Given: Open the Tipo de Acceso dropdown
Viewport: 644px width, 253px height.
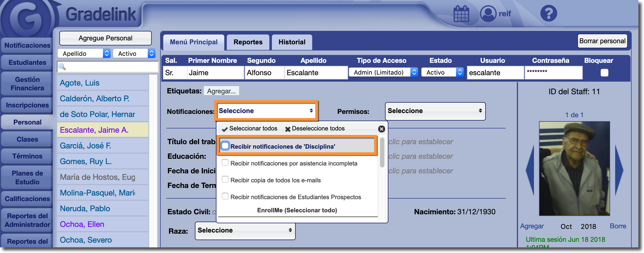Looking at the screenshot, I should pos(383,72).
